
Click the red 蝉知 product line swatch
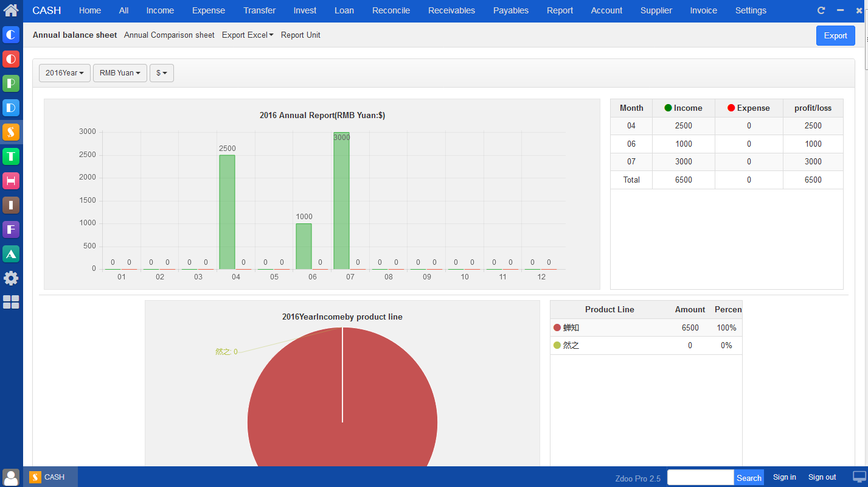pyautogui.click(x=557, y=328)
